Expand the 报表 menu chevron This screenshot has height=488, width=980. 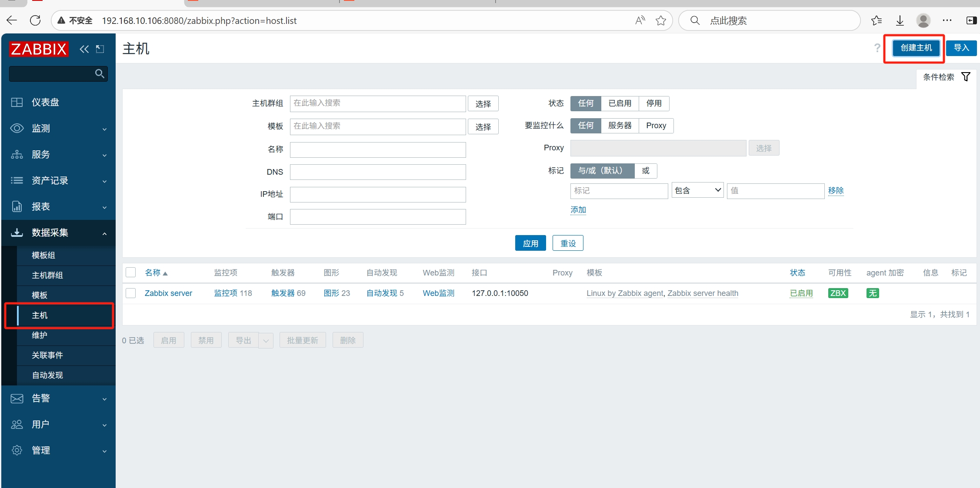pos(104,207)
